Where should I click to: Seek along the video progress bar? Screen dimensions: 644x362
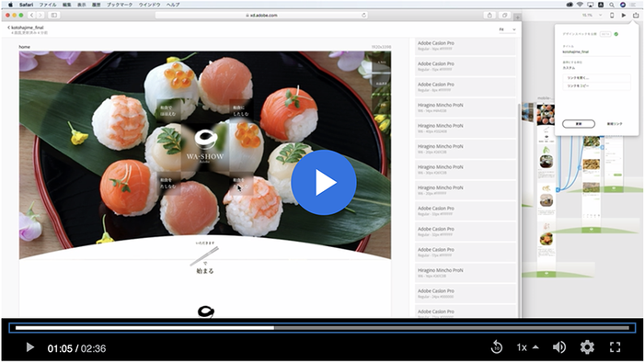(322, 328)
